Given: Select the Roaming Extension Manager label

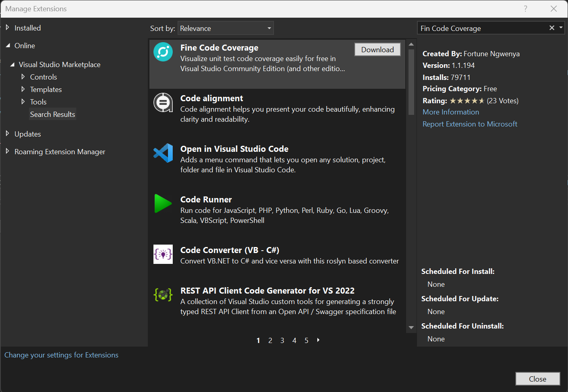Looking at the screenshot, I should point(60,151).
